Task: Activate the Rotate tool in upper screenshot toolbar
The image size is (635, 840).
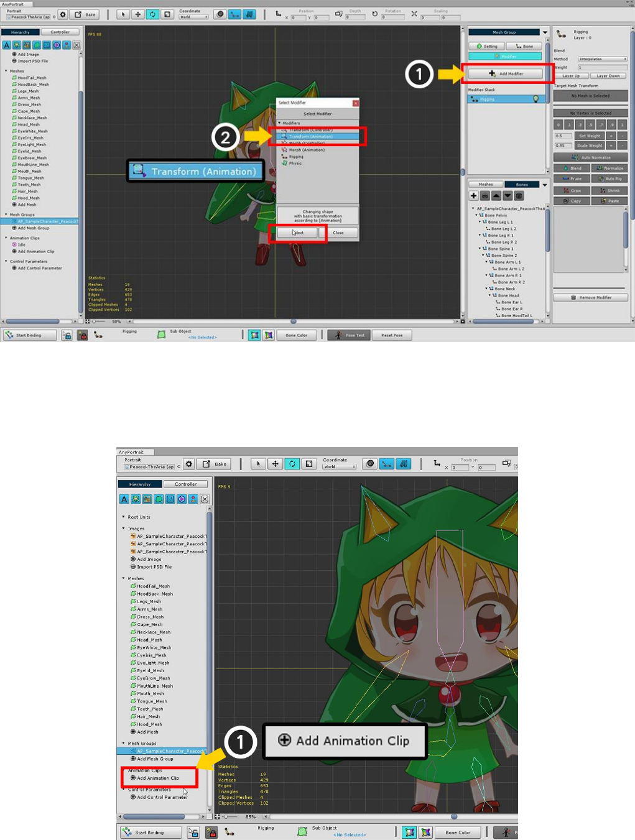Action: tap(153, 14)
